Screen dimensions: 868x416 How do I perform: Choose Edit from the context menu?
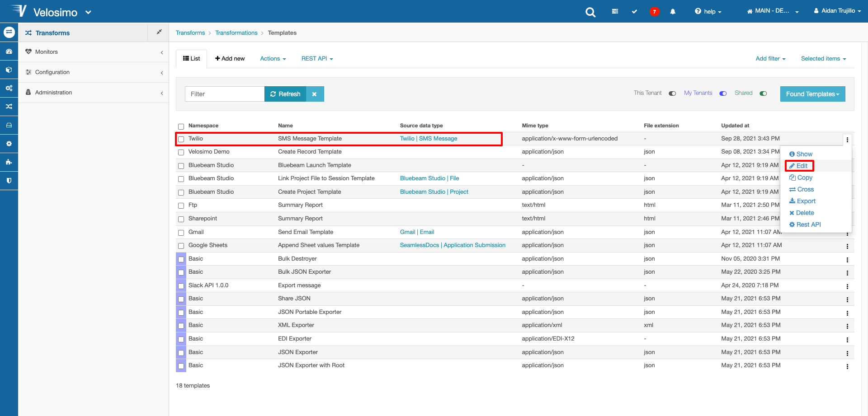point(798,166)
